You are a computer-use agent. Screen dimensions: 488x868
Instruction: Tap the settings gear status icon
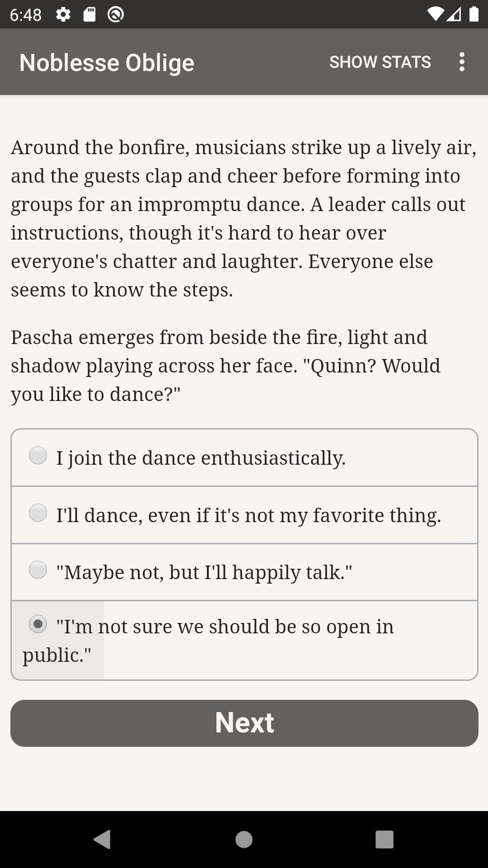click(x=63, y=15)
